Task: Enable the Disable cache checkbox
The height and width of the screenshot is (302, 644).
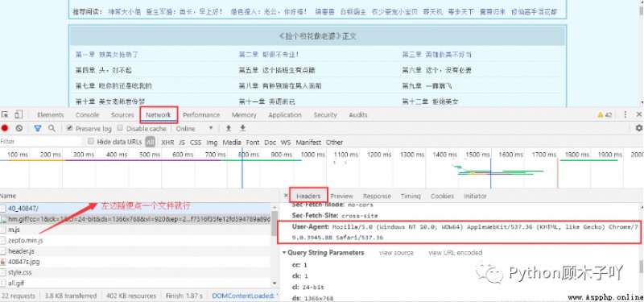Action: point(120,128)
